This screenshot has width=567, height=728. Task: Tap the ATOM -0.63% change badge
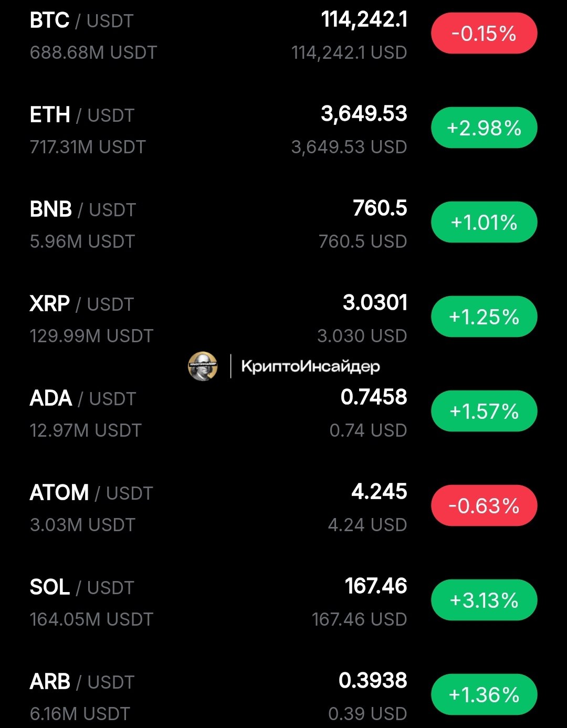coord(484,506)
